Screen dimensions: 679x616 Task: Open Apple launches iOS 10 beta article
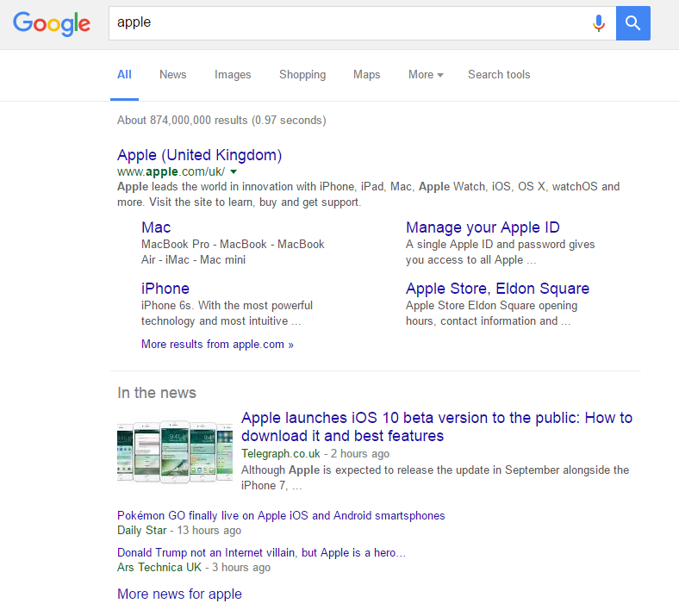click(437, 426)
